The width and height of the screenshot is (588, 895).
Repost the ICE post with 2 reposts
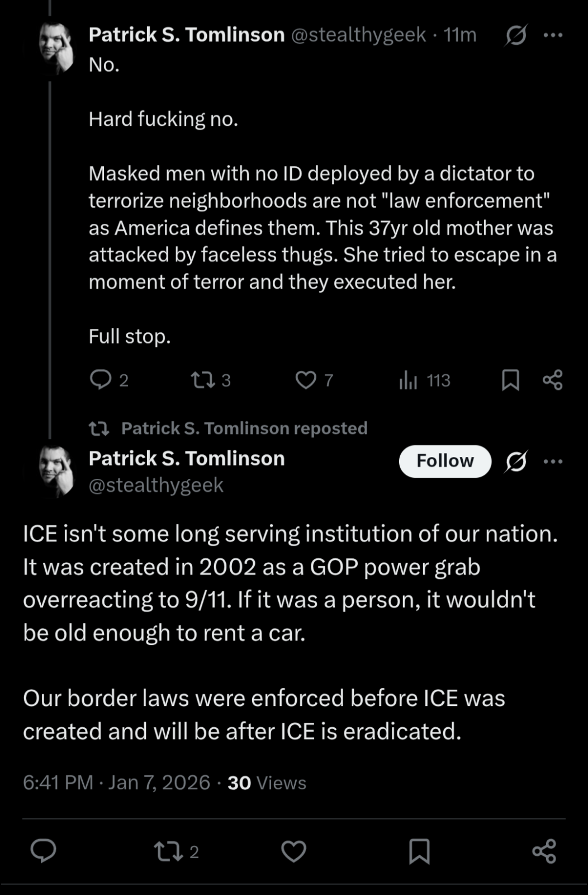point(176,852)
